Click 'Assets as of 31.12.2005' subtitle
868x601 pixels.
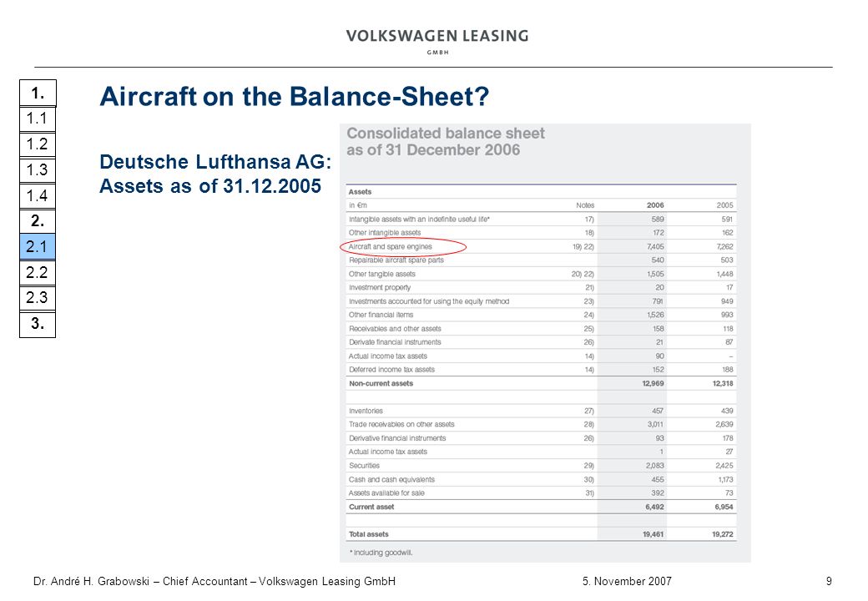pos(210,186)
